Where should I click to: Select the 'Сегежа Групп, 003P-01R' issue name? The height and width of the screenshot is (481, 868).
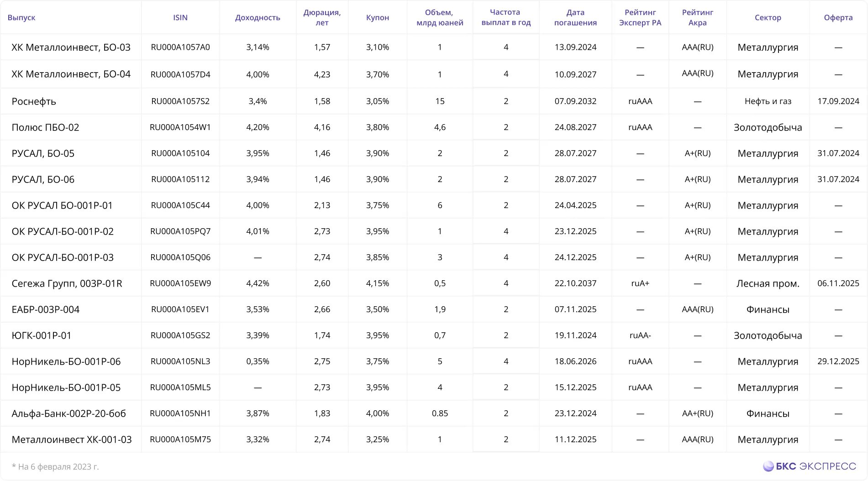(67, 283)
